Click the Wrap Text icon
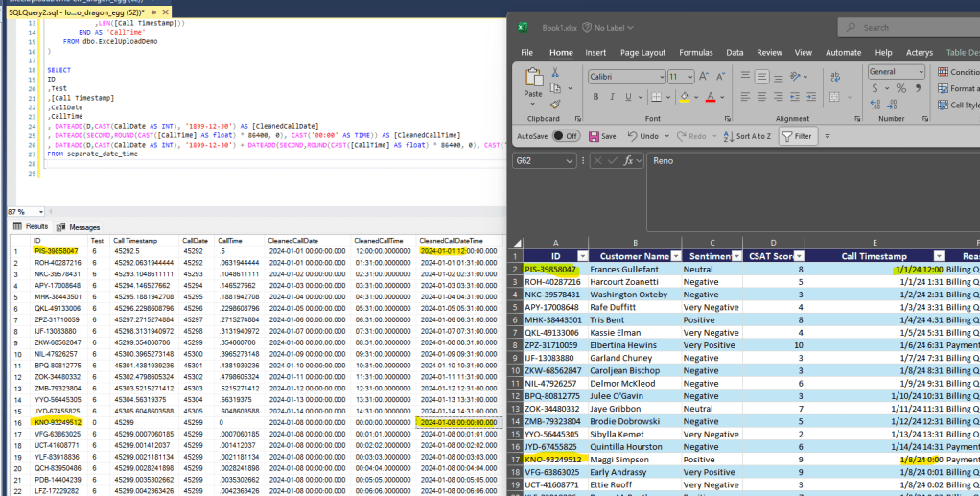 point(835,76)
